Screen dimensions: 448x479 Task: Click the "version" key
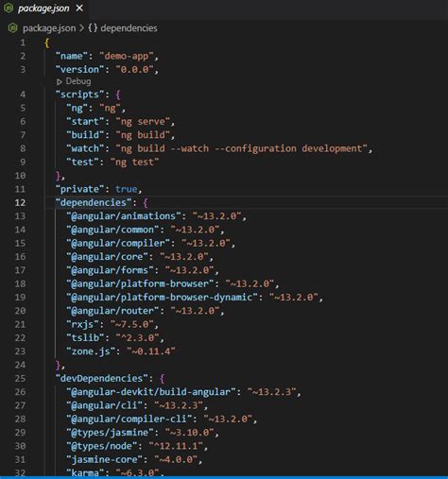[79, 69]
